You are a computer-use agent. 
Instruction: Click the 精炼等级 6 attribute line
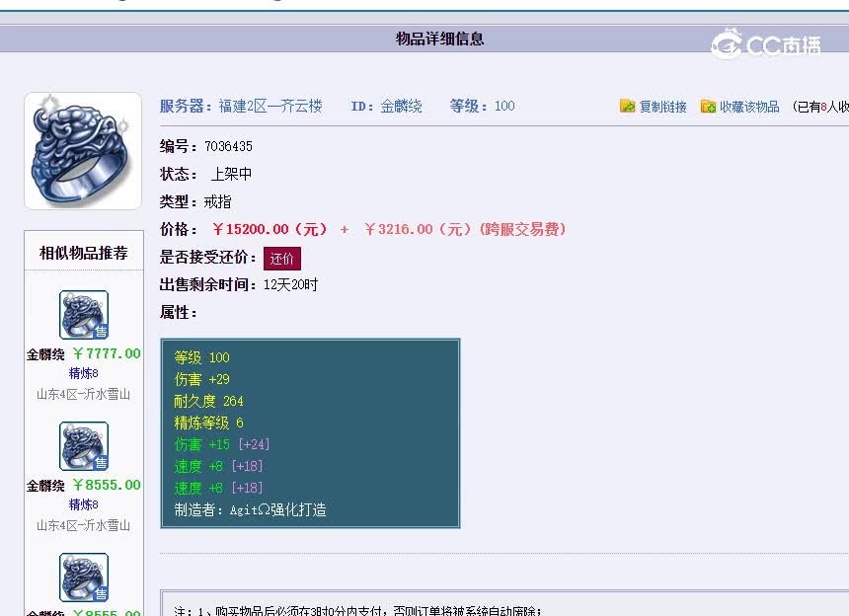[208, 423]
